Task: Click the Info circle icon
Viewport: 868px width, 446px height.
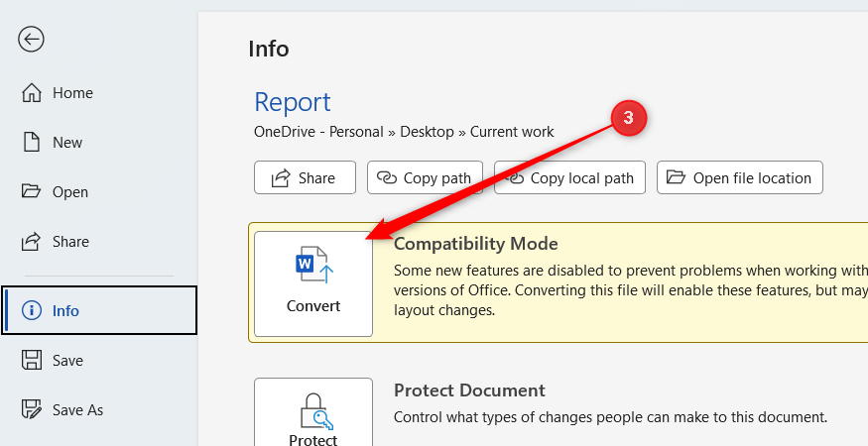Action: tap(32, 310)
